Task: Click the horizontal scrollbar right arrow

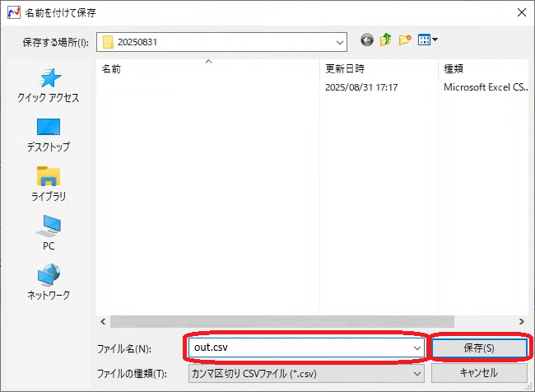Action: (521, 321)
